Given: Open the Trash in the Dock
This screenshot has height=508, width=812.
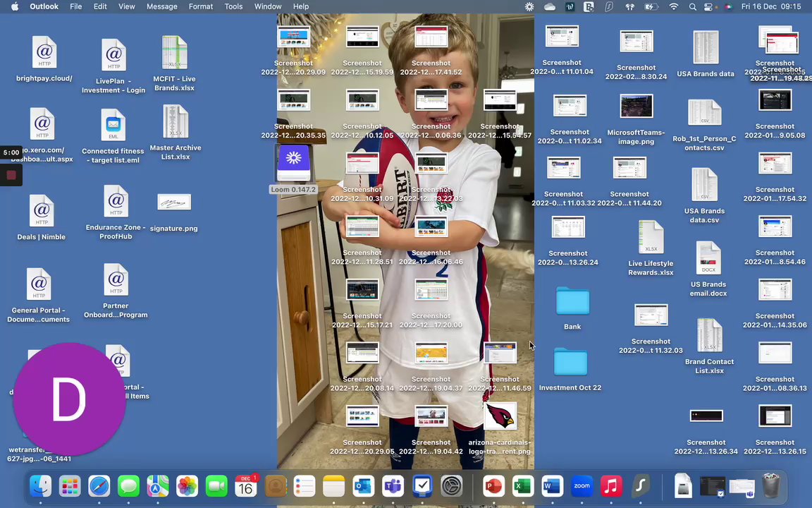Looking at the screenshot, I should (771, 486).
